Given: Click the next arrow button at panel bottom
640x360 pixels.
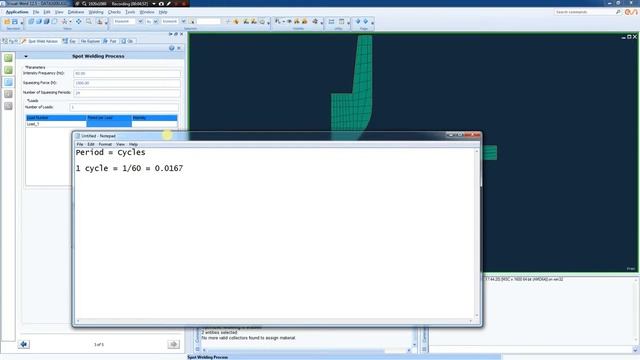Looking at the screenshot, I should (x=173, y=344).
